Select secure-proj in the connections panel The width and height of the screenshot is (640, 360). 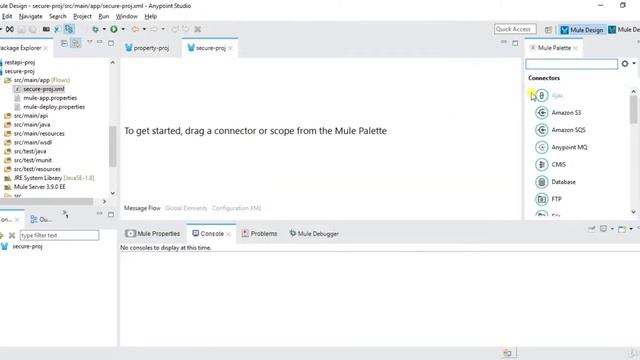tap(21, 247)
